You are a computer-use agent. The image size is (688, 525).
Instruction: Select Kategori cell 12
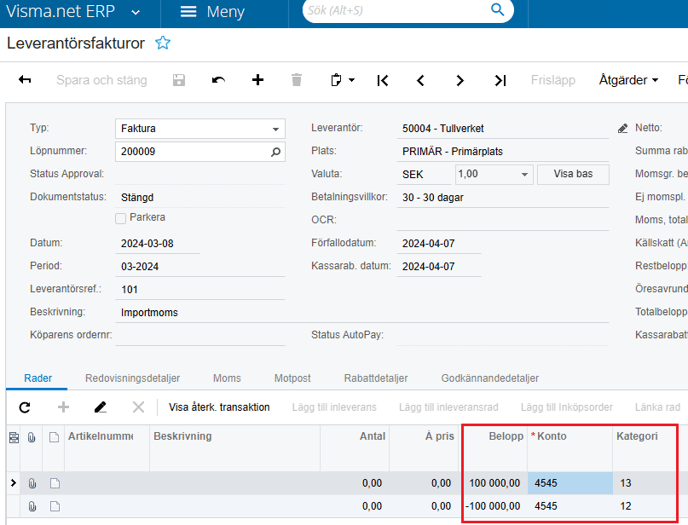click(644, 507)
